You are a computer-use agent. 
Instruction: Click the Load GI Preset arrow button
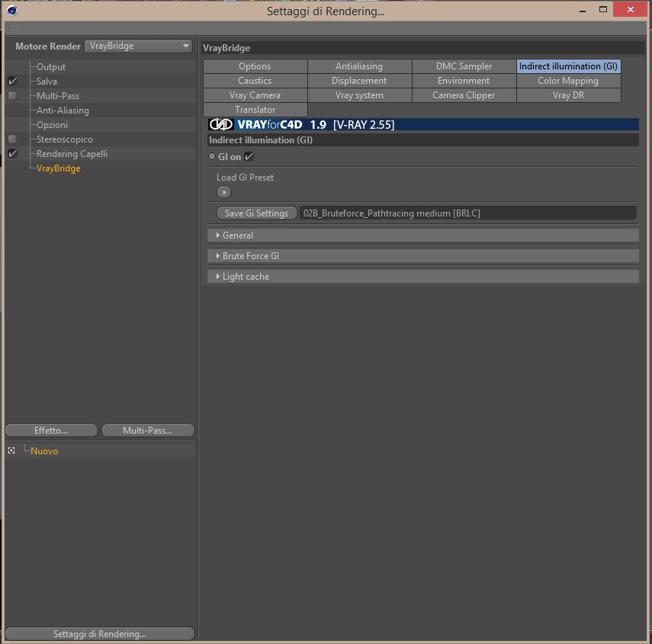click(x=223, y=192)
